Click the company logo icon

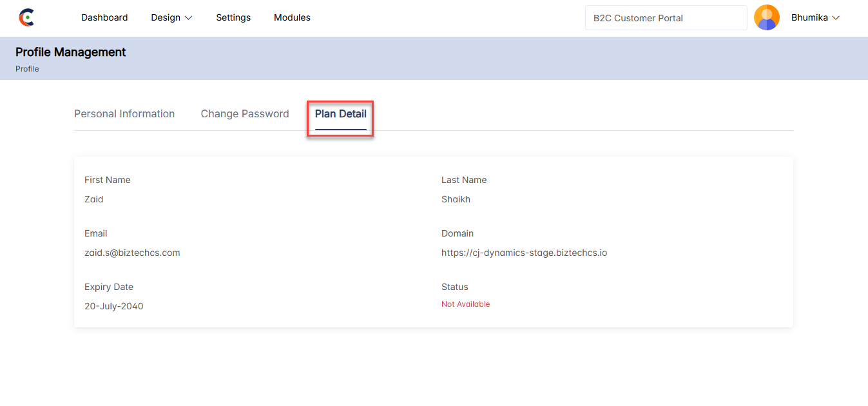tap(26, 17)
